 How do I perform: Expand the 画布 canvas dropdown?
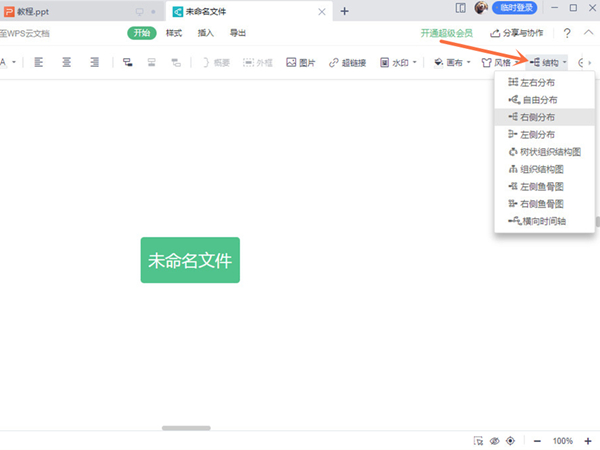coord(452,62)
